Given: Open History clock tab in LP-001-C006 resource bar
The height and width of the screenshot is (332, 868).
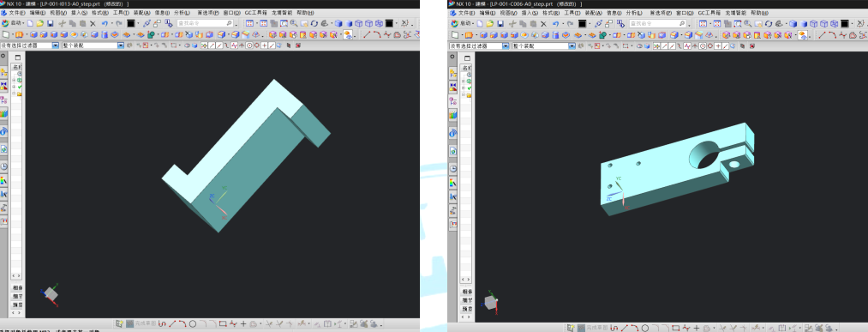Looking at the screenshot, I should (453, 168).
